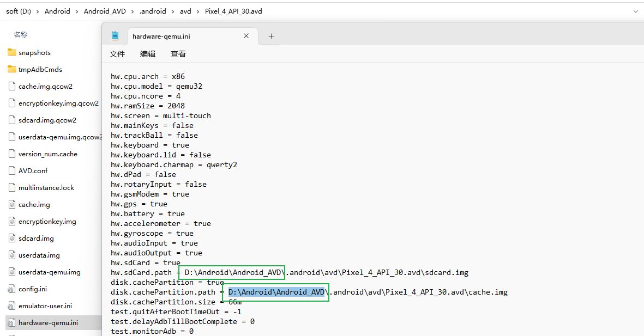Click the cache.img disc file icon
This screenshot has width=644, height=336.
(x=11, y=204)
